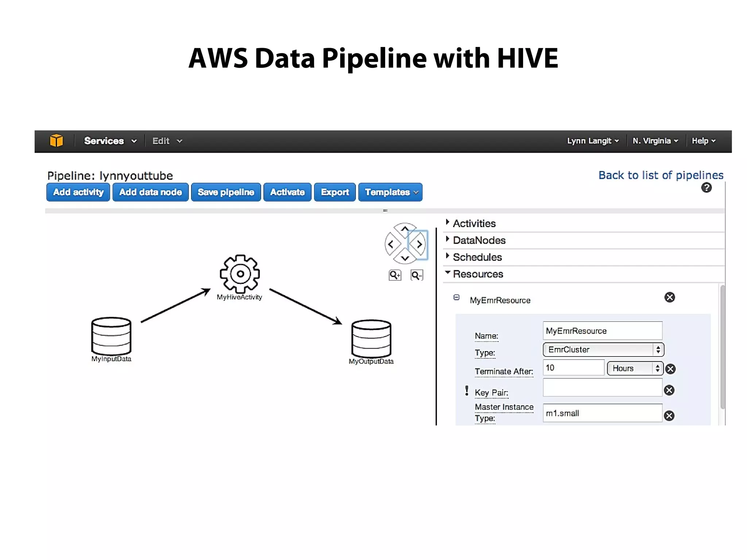This screenshot has height=560, width=747.
Task: Click the Master Instance Type field
Action: click(x=603, y=413)
